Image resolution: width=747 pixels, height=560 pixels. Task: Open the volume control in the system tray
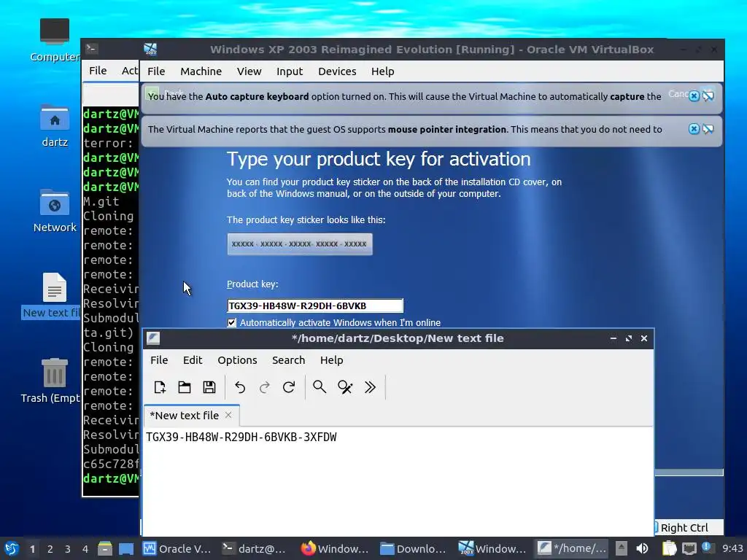(642, 549)
